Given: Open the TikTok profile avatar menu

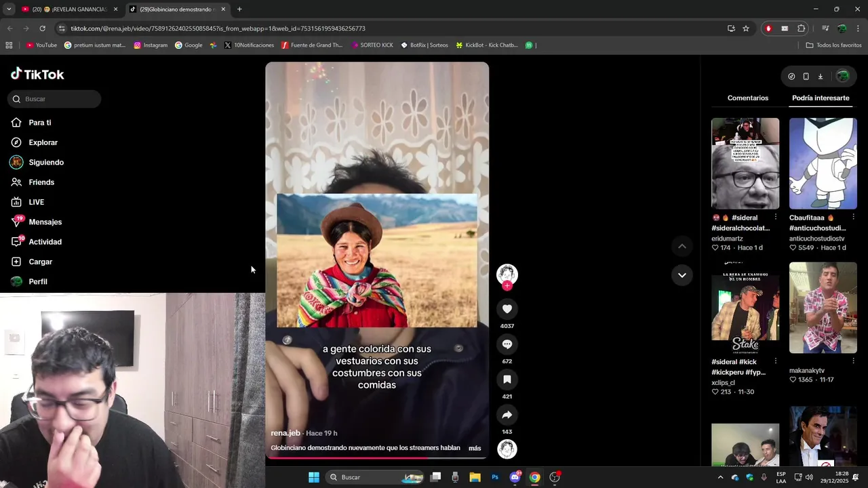Looking at the screenshot, I should click(x=842, y=76).
